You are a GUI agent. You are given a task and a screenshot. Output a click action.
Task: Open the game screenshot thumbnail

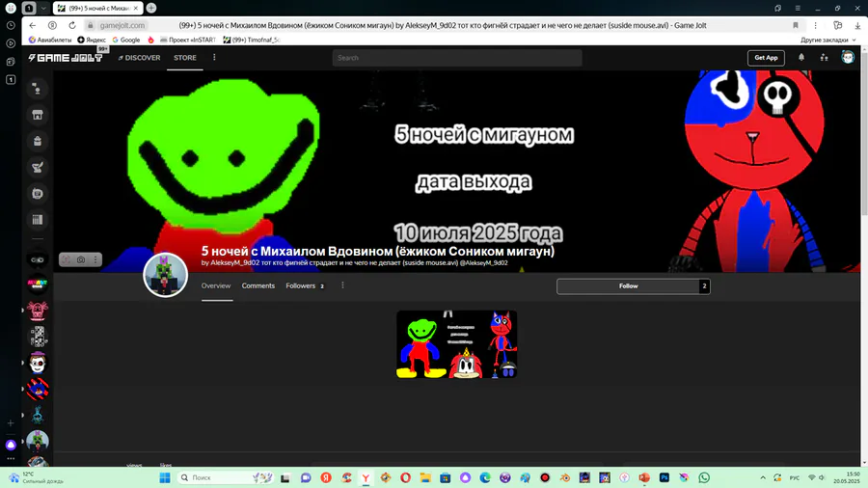pos(457,344)
